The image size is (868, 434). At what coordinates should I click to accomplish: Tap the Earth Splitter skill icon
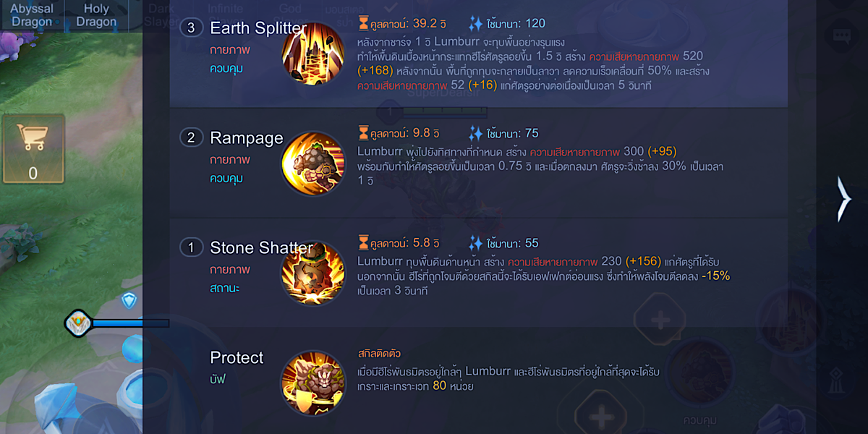pos(314,55)
